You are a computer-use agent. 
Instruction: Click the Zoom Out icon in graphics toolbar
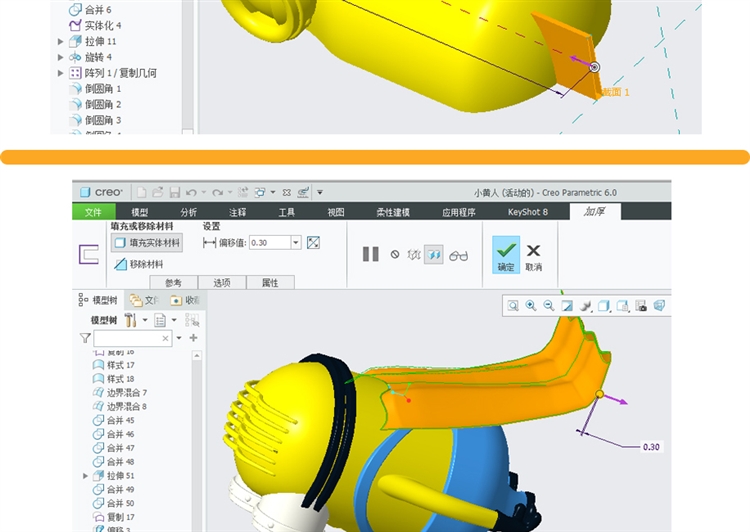549,306
